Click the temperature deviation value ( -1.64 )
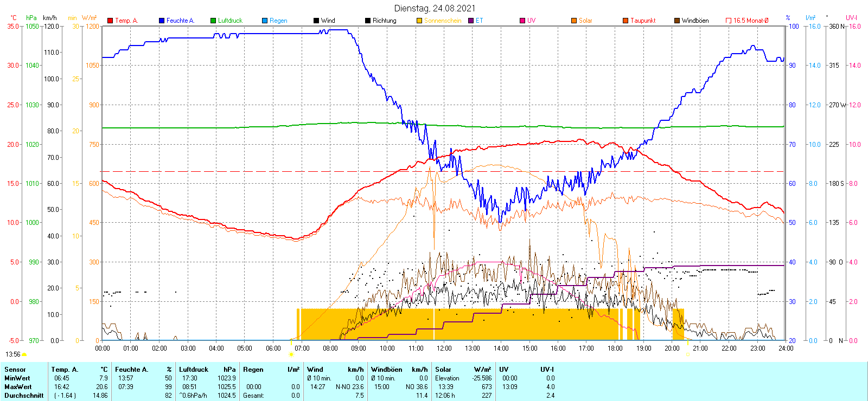Viewport: 868px width, 401px height. tap(65, 396)
